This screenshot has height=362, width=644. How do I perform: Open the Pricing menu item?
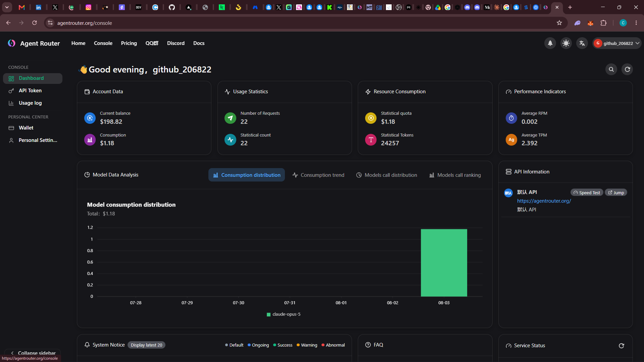click(129, 43)
